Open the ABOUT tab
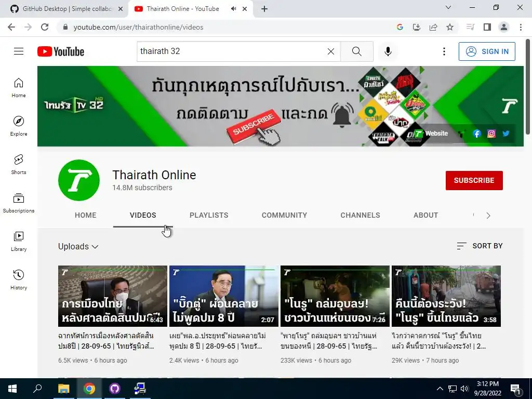This screenshot has width=532, height=399. pos(426,215)
